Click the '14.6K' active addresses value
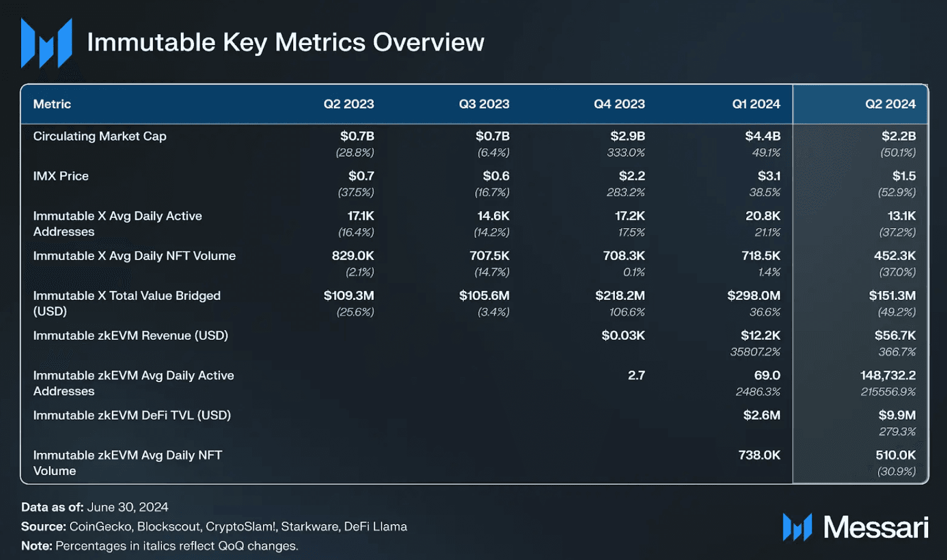This screenshot has height=560, width=947. 493,216
